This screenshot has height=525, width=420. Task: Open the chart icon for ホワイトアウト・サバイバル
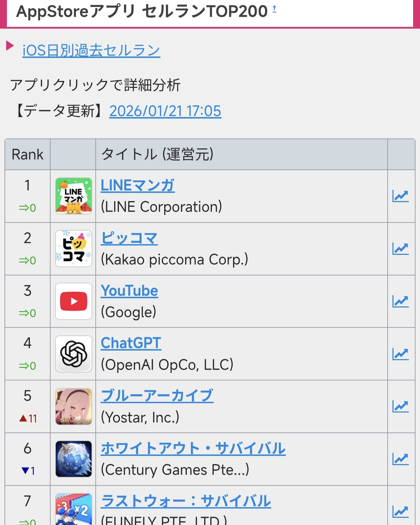pos(400,459)
